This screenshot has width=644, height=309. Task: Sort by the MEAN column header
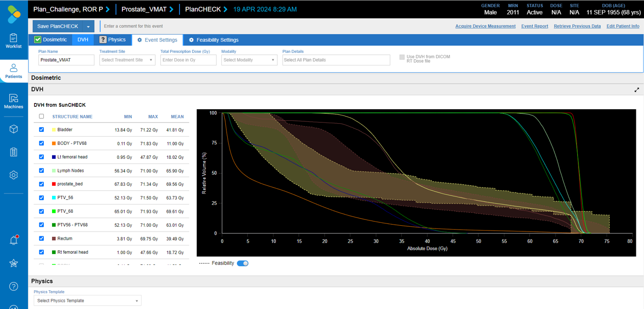click(x=177, y=117)
